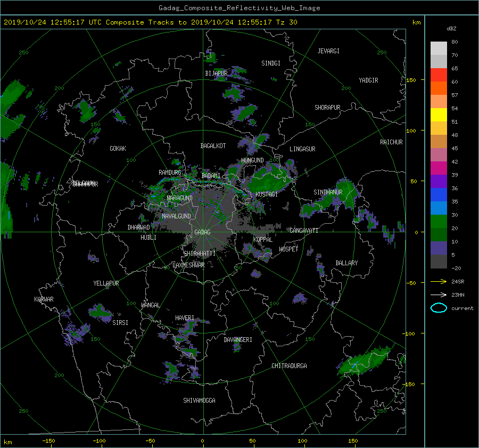Click the LAXMESHWAR label

188,265
